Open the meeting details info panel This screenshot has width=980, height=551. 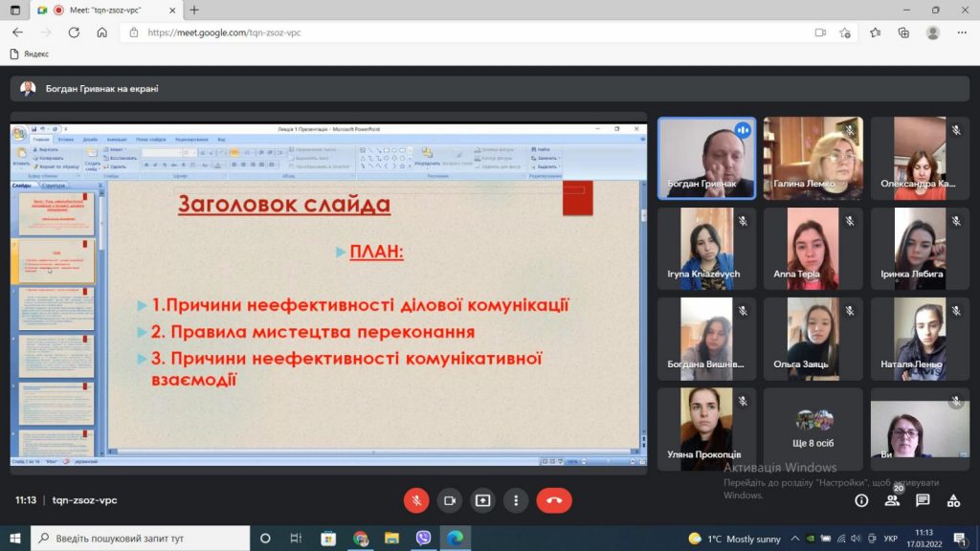click(x=861, y=500)
